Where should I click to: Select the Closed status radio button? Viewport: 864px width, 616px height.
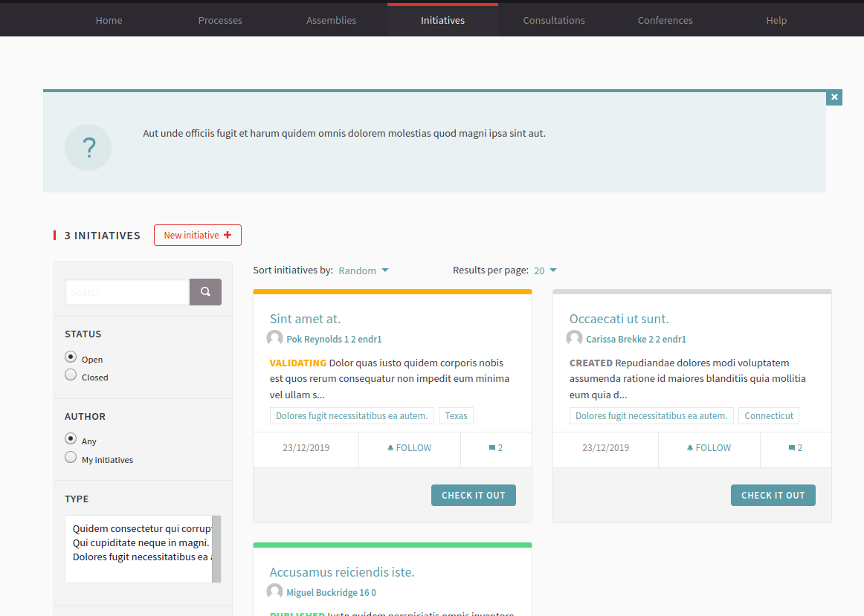[71, 375]
